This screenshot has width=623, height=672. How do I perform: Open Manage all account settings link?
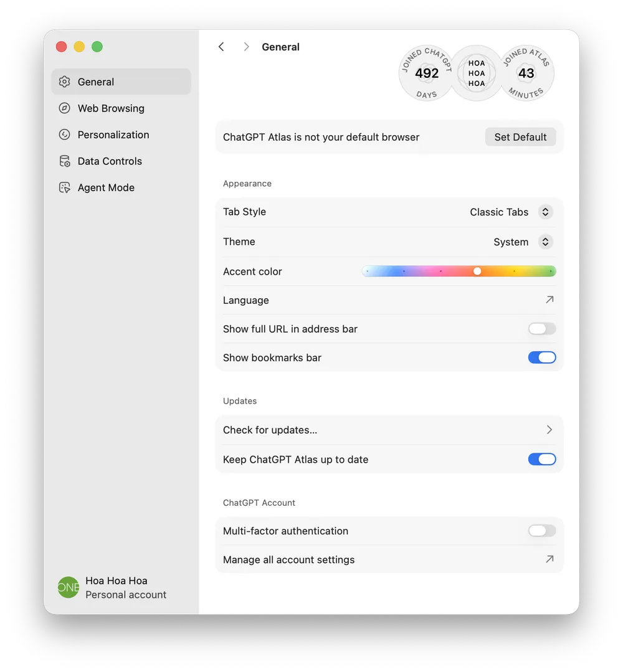(389, 559)
